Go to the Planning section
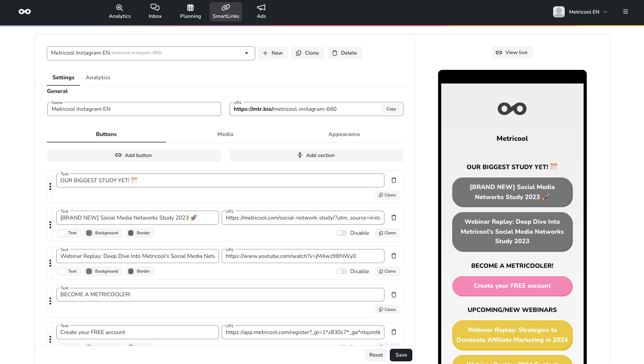 190,11
